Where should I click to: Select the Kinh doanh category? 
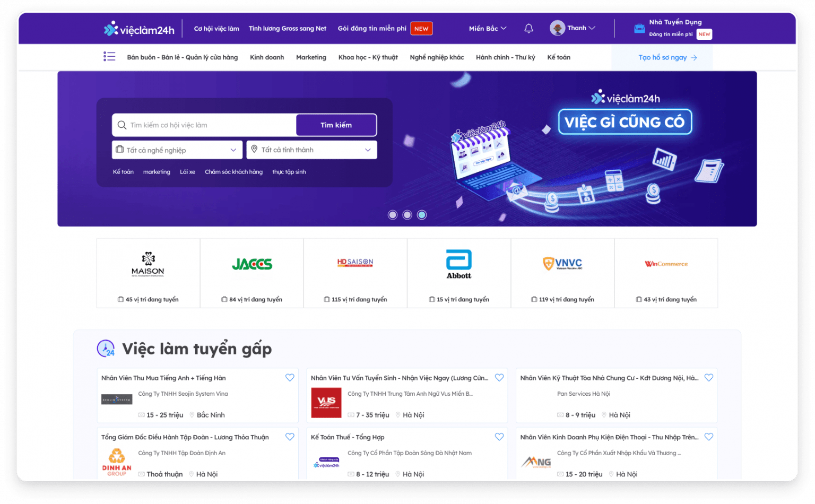point(267,57)
